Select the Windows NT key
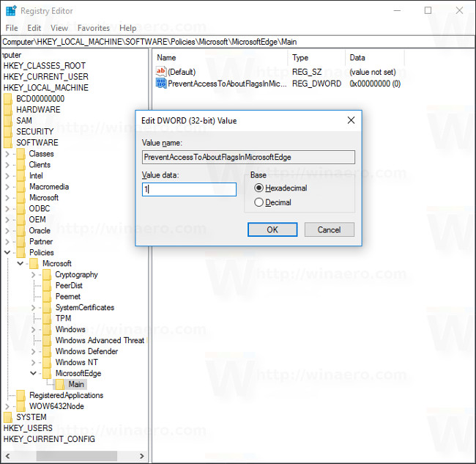The image size is (476, 464). (x=76, y=362)
